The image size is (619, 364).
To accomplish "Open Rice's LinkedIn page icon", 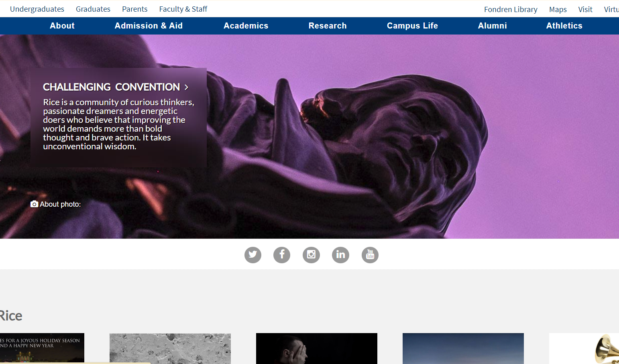I will tap(340, 255).
